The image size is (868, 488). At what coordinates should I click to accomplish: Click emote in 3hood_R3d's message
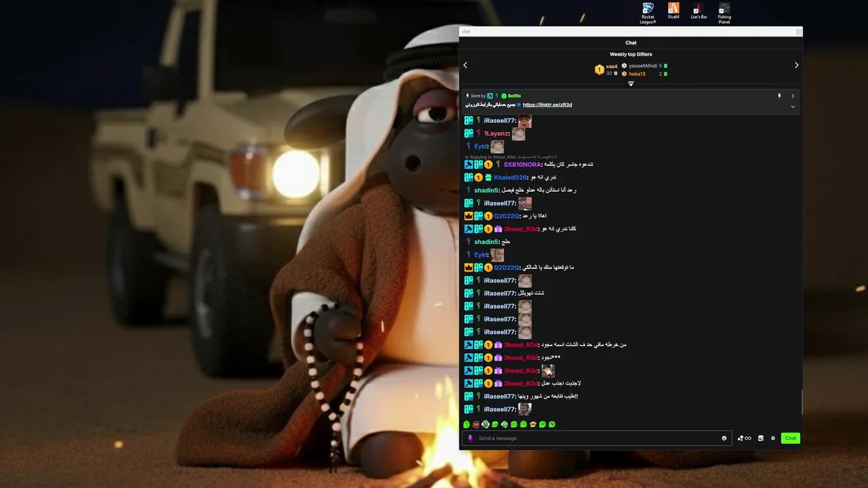click(x=548, y=371)
